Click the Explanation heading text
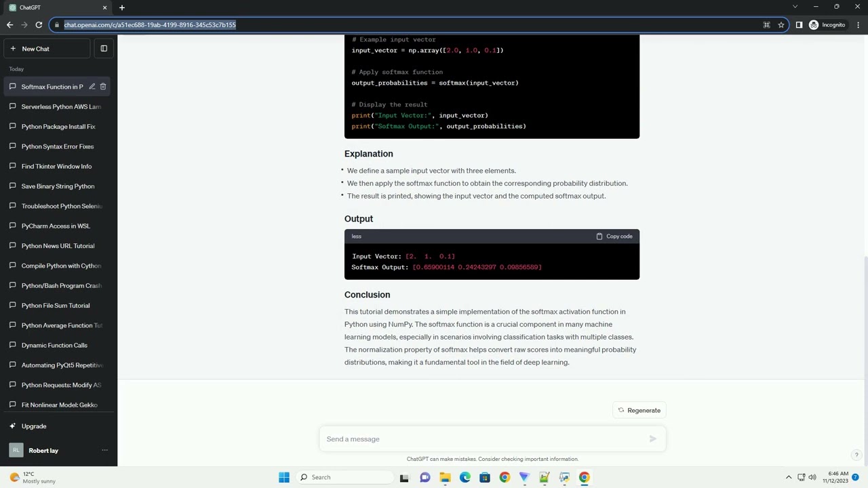Viewport: 868px width, 488px height. coord(368,154)
